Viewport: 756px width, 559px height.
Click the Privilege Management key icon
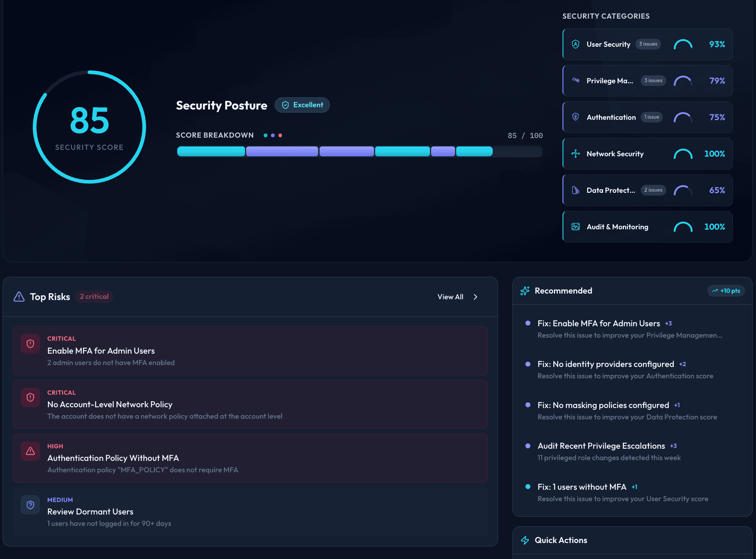pos(575,81)
